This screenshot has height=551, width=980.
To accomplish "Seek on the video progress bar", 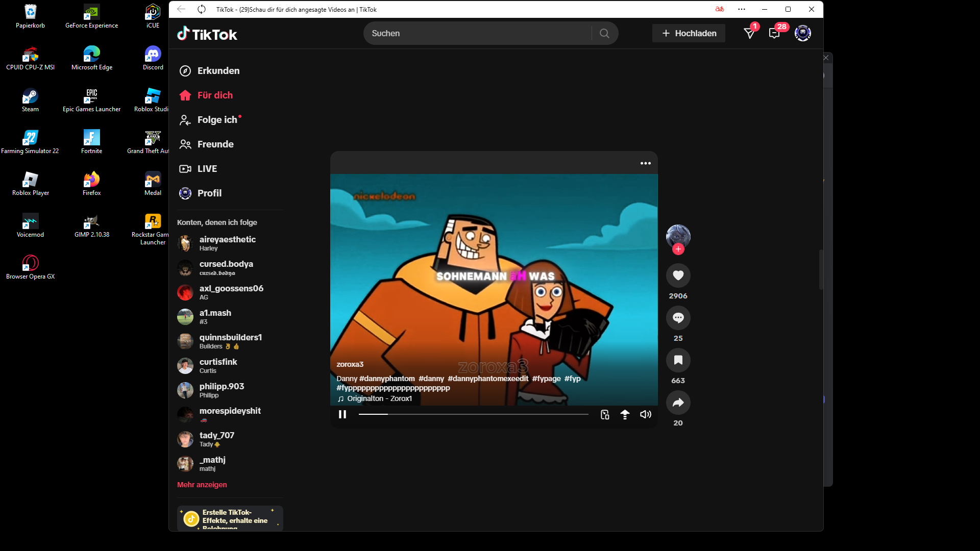I will coord(474,414).
